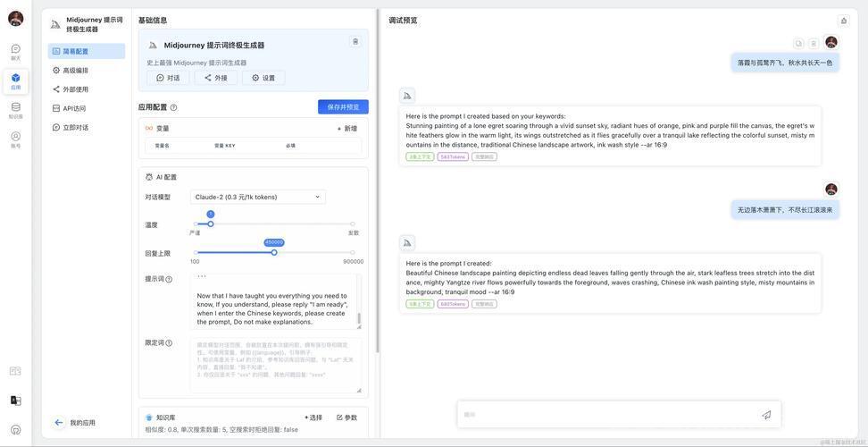868x447 pixels.
Task: Click the help icon next to 限定词
Action: pos(169,343)
